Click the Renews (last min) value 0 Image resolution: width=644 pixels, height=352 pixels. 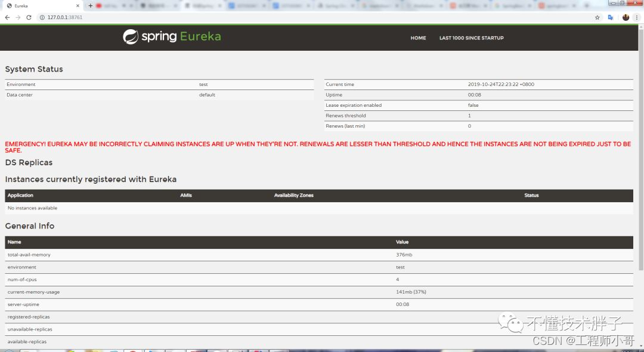pos(469,126)
